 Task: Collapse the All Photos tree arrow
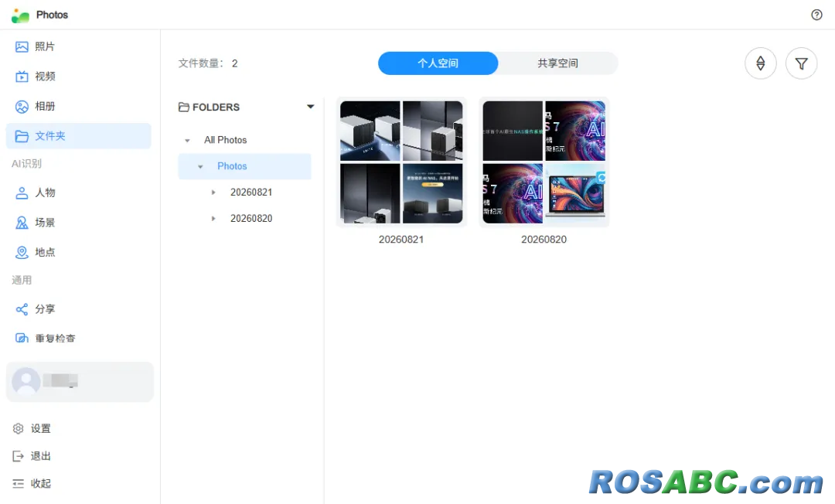tap(187, 141)
